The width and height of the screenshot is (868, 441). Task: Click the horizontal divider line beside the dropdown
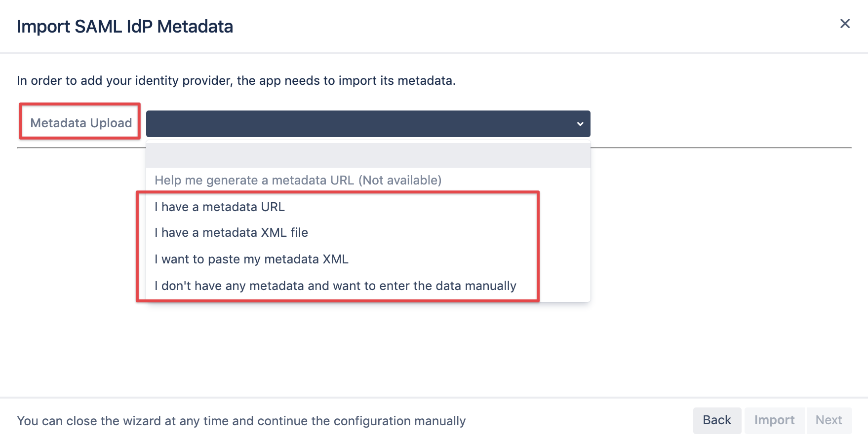click(721, 147)
